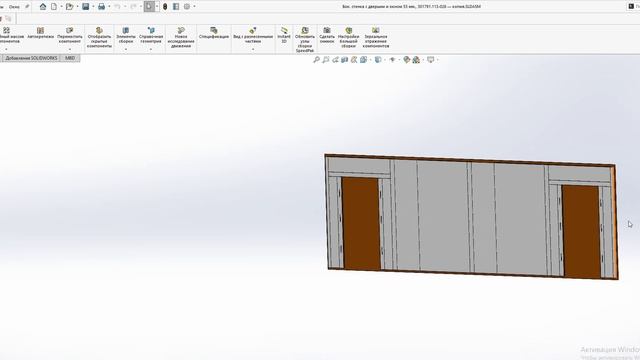The image size is (640, 360).
Task: Expand dropdown under Вид с разнесенными частями
Action: [x=253, y=49]
